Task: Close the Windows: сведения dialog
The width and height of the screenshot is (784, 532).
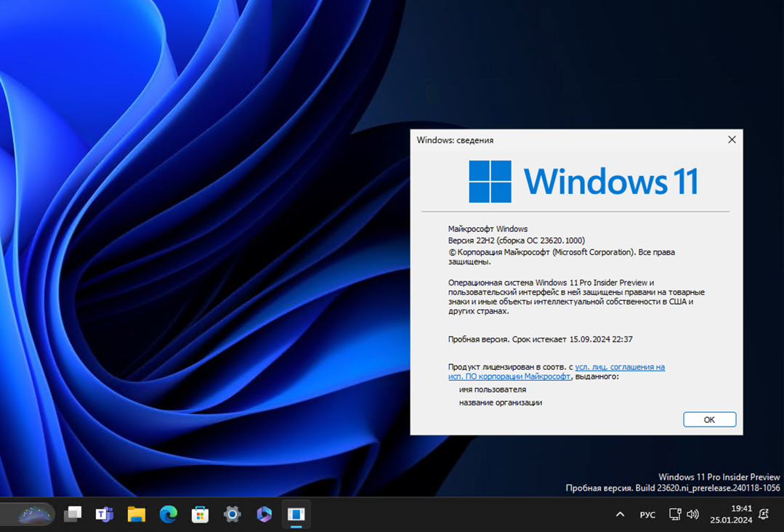Action: click(732, 140)
